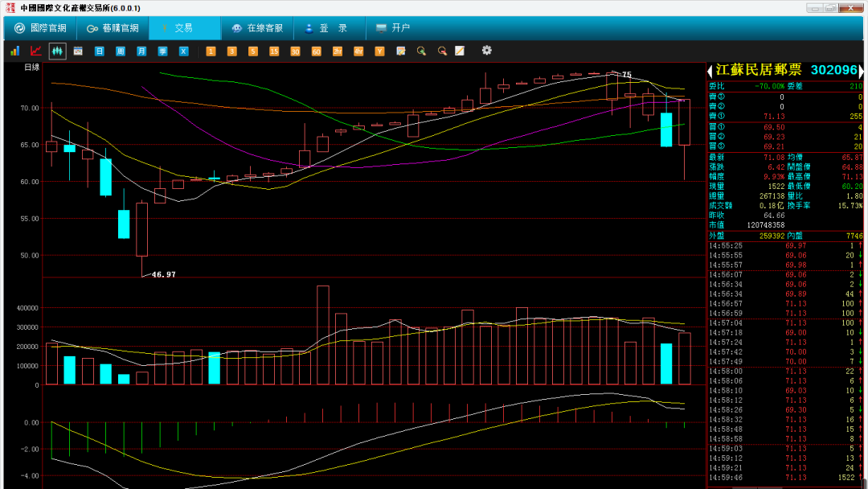Go to next stock arrow
Viewport: 868px width, 489px height.
861,71
